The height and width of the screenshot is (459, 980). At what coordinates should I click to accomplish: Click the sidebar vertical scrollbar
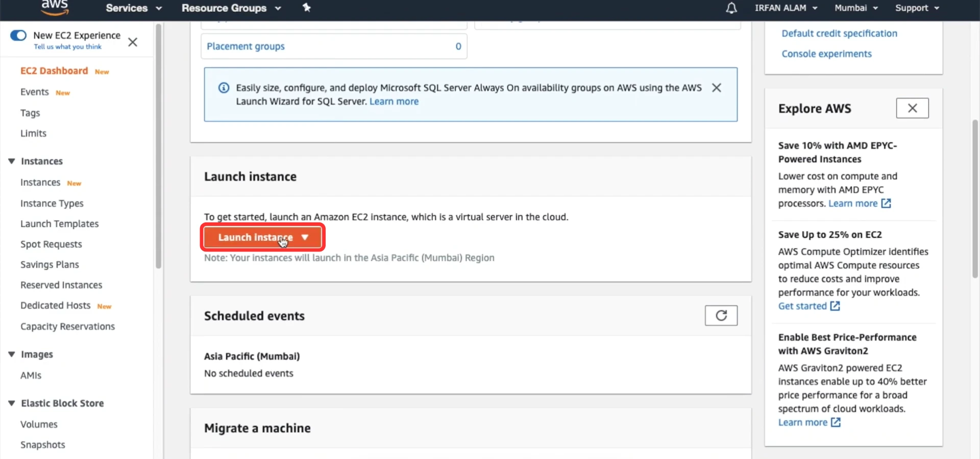[159, 146]
